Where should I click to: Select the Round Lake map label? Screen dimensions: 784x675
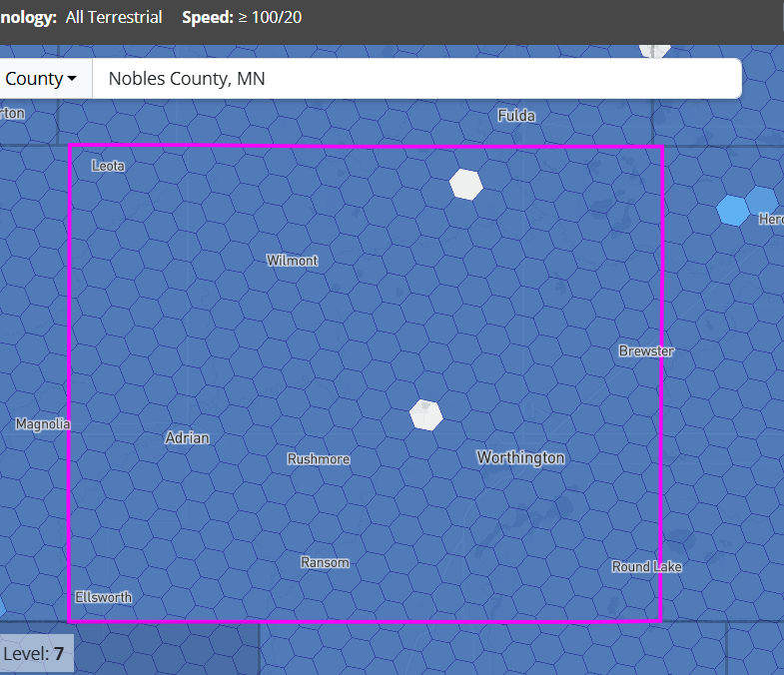[x=647, y=567]
